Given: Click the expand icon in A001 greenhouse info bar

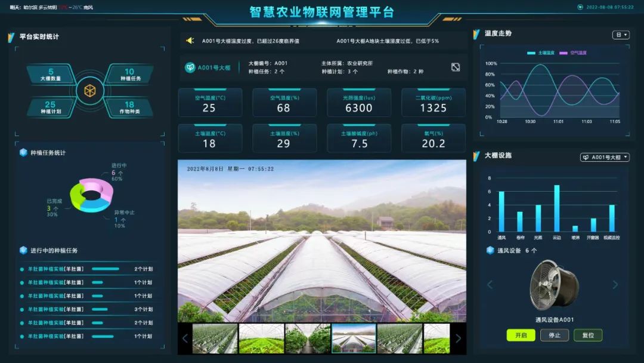Looking at the screenshot, I should (456, 67).
